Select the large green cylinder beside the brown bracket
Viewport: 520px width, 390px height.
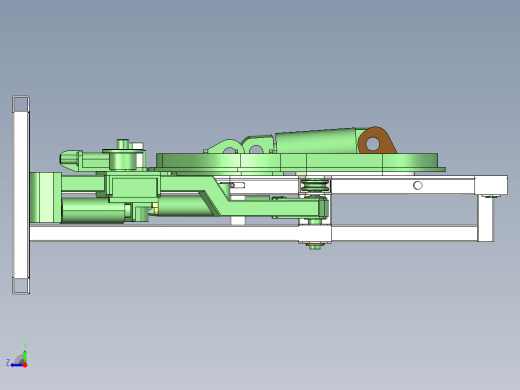pos(316,142)
